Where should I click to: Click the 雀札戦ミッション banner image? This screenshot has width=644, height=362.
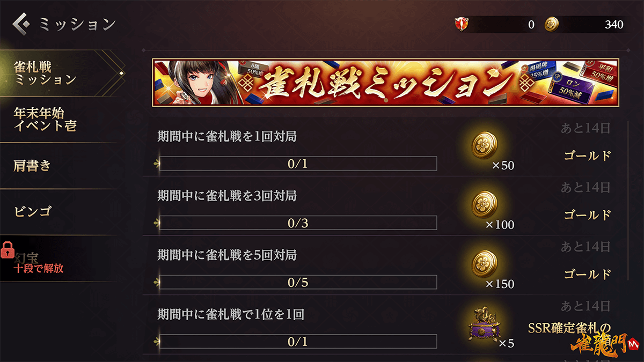pos(385,82)
